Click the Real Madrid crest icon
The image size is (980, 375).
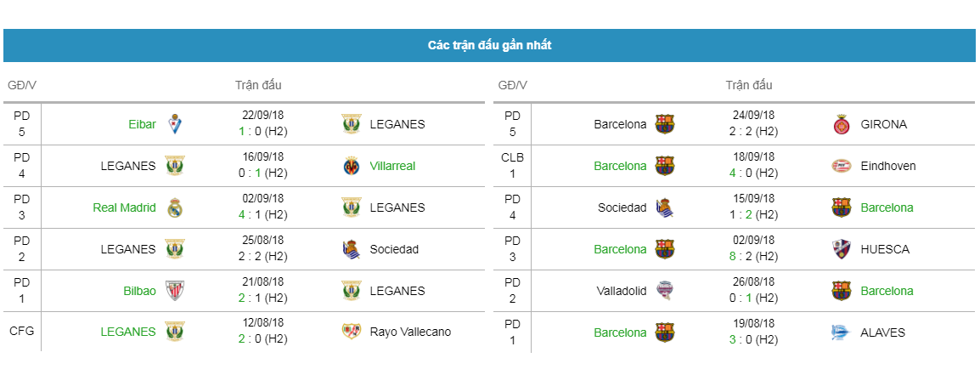click(174, 207)
